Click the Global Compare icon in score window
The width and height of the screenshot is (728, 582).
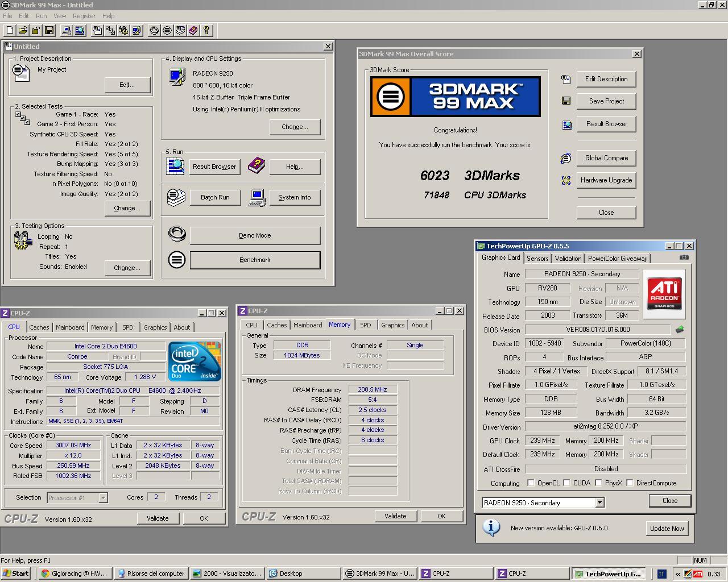point(566,158)
